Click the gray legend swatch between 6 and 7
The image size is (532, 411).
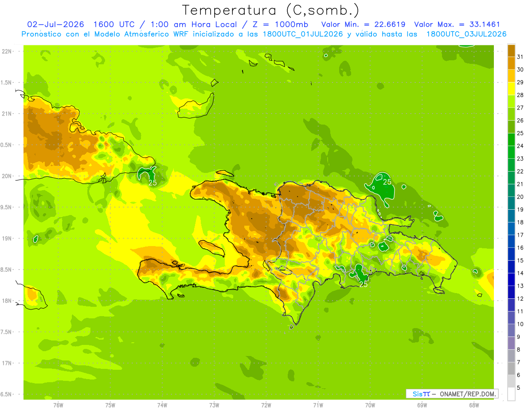click(x=511, y=368)
